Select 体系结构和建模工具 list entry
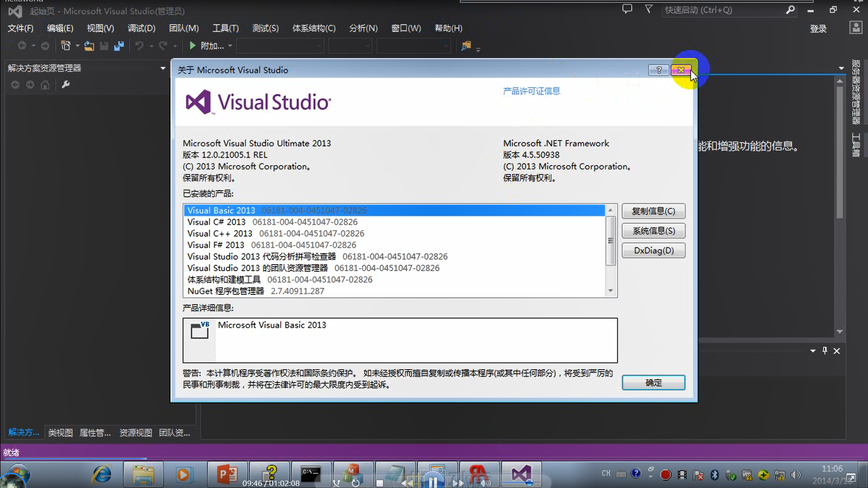The width and height of the screenshot is (868, 488). pyautogui.click(x=394, y=279)
